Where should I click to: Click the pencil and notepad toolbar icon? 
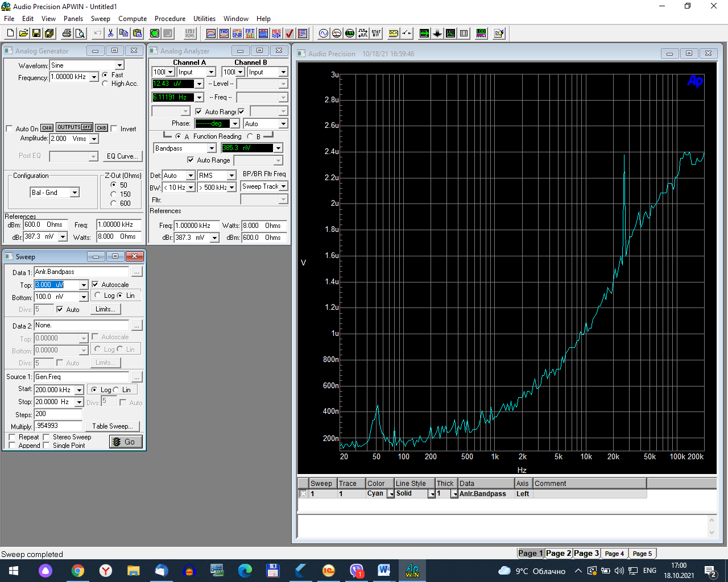tap(499, 34)
